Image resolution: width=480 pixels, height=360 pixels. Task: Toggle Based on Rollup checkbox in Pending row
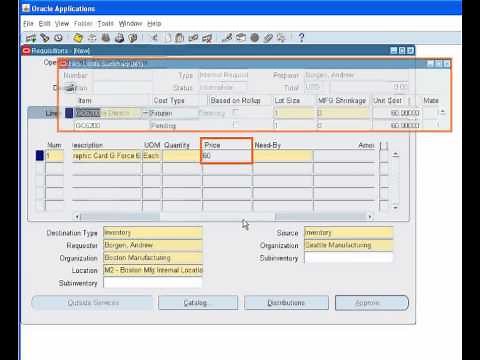[236, 125]
